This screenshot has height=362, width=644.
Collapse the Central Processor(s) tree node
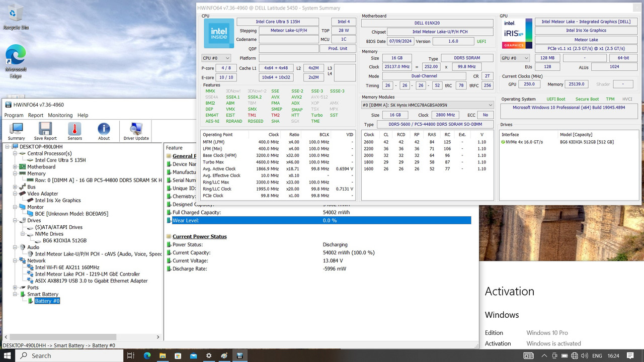coord(15,153)
